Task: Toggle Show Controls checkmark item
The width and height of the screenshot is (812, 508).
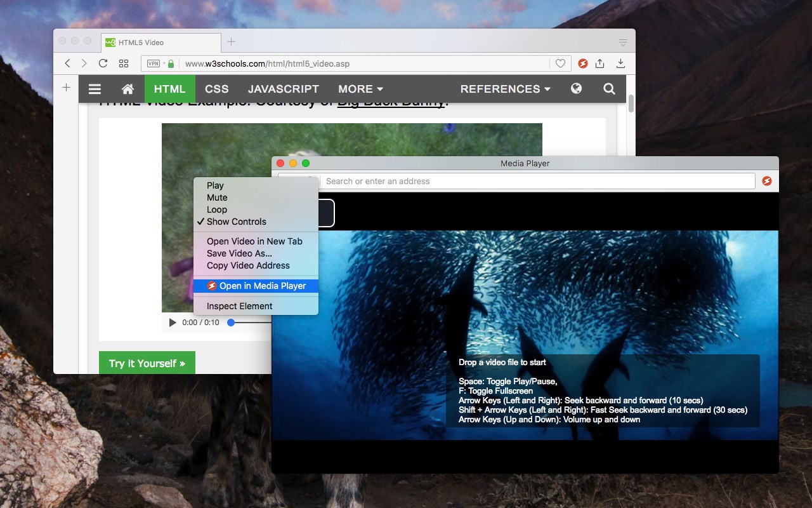Action: point(255,222)
